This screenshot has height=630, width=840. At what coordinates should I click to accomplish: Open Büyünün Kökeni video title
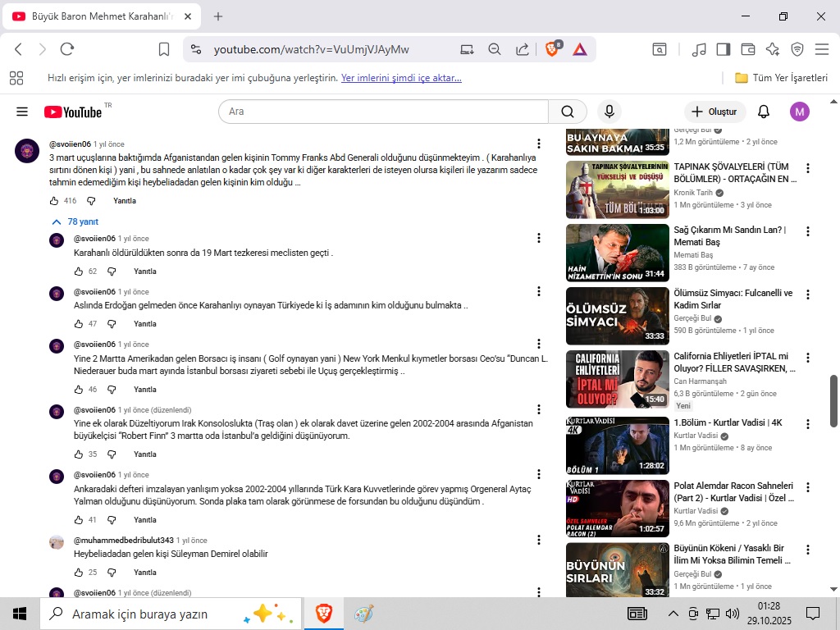click(732, 555)
